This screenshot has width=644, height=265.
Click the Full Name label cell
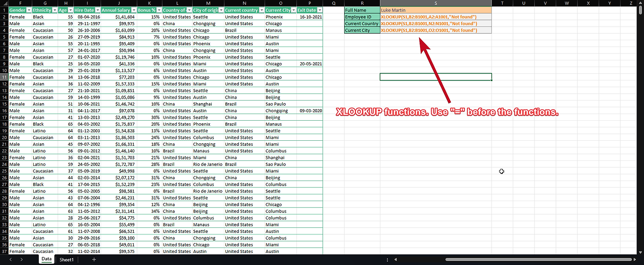click(362, 10)
